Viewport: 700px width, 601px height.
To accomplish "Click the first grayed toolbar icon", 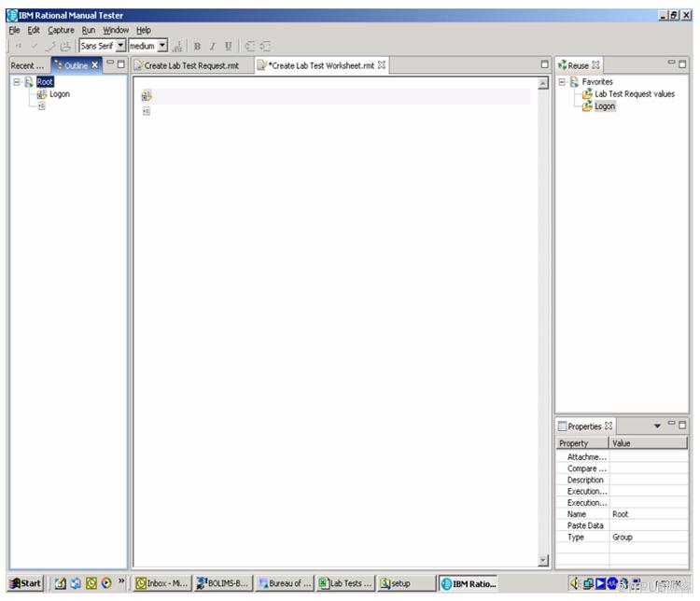I will pos(19,46).
